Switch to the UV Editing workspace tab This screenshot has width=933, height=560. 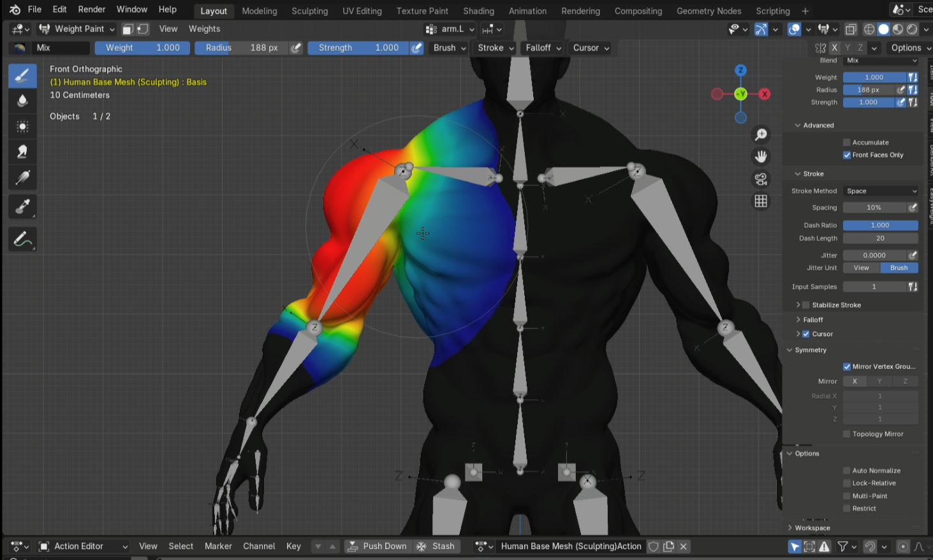[362, 11]
